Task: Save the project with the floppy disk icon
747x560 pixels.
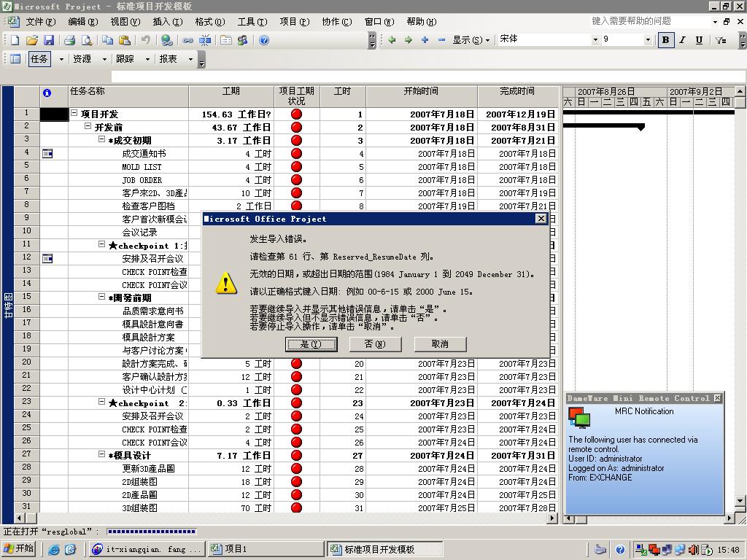Action: coord(49,40)
